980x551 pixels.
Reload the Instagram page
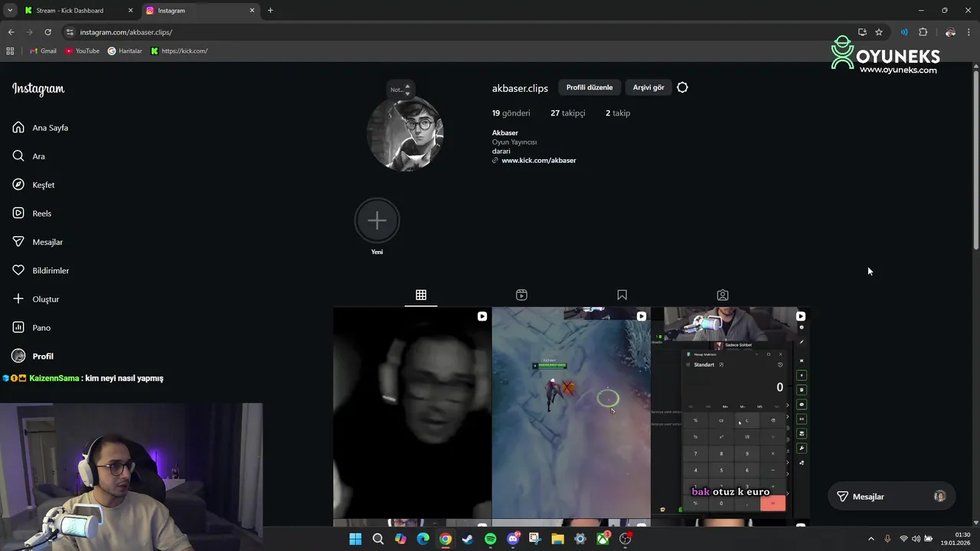47,32
